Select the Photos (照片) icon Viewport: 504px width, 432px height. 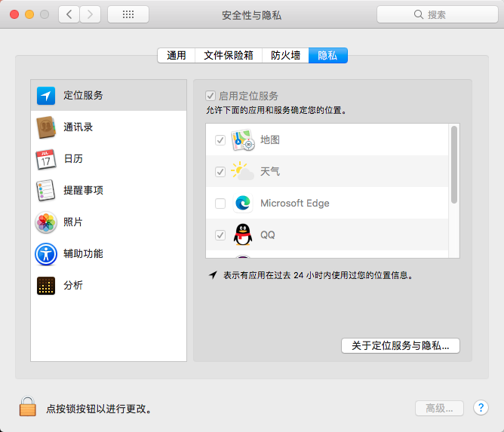(x=46, y=222)
